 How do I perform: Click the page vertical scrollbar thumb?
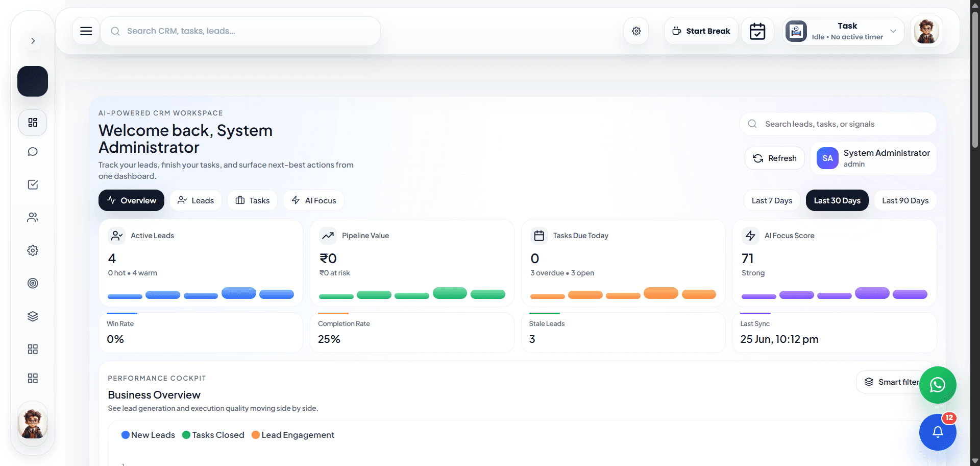pos(975,79)
